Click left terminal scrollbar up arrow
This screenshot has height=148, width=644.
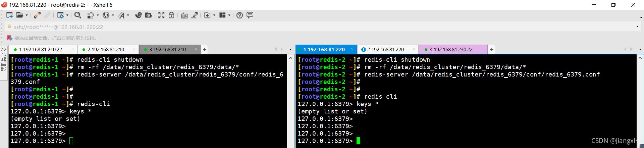coord(290,58)
